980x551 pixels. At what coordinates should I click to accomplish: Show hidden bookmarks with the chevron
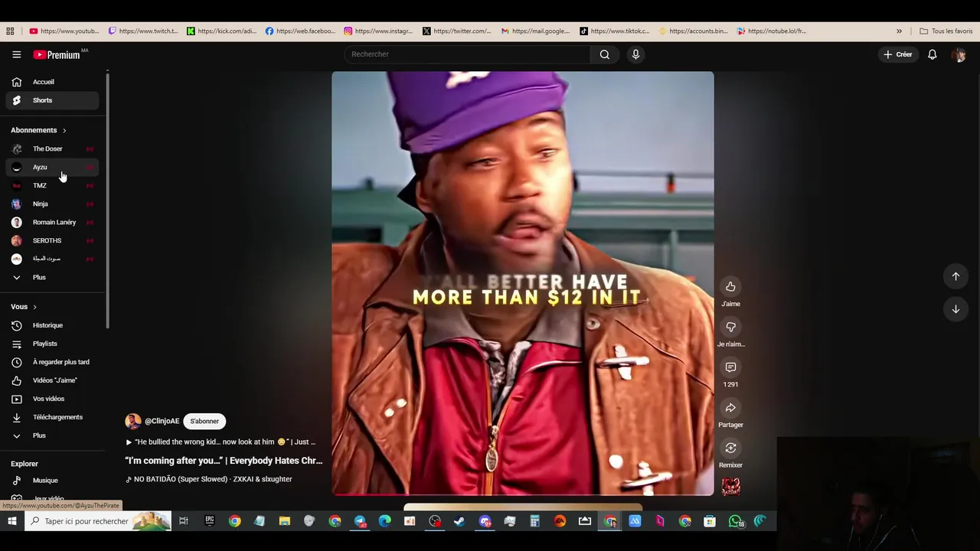pyautogui.click(x=899, y=31)
